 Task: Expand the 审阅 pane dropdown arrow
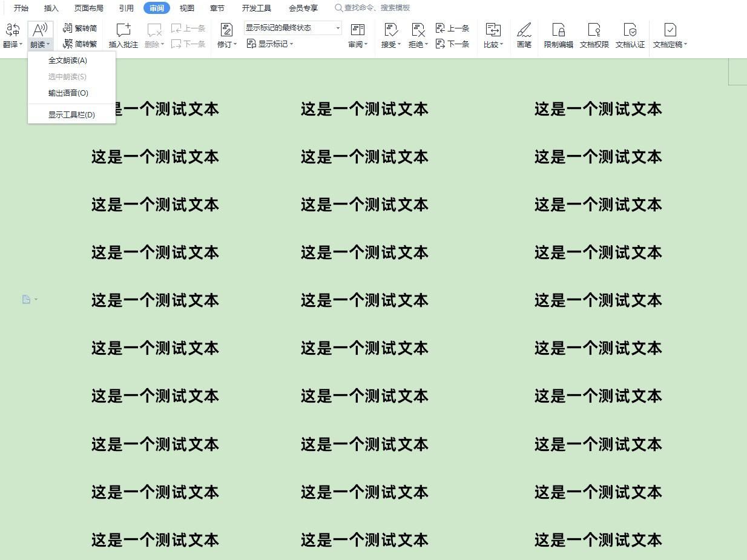point(366,45)
